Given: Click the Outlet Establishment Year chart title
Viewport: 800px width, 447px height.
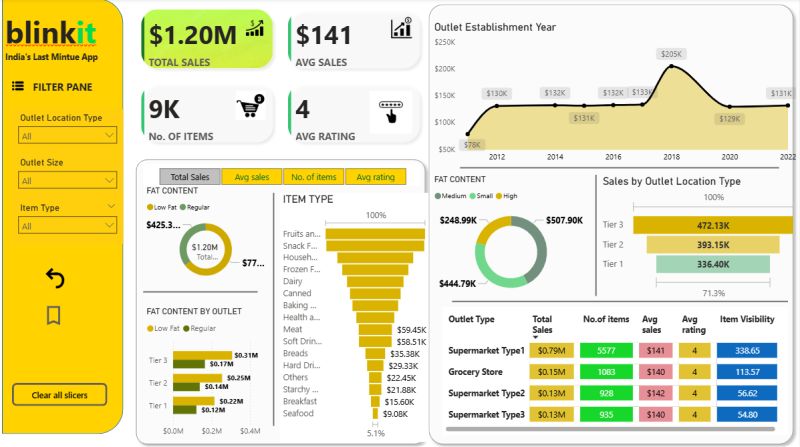Looking at the screenshot, I should click(x=495, y=27).
